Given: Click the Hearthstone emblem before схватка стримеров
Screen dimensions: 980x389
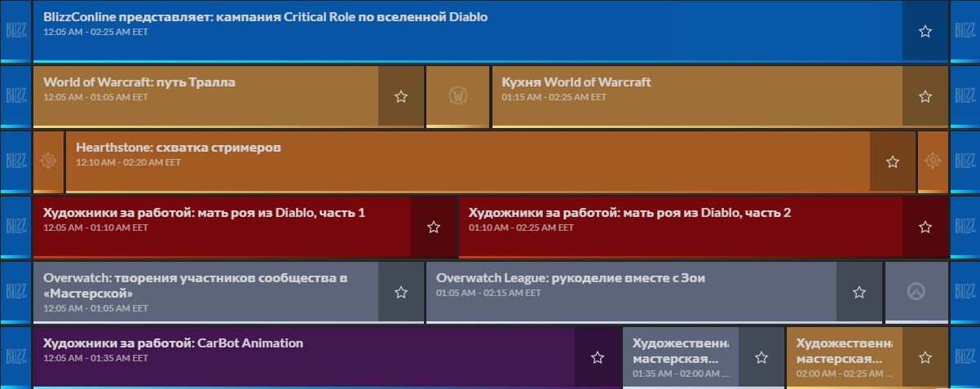Looking at the screenshot, I should tap(48, 161).
